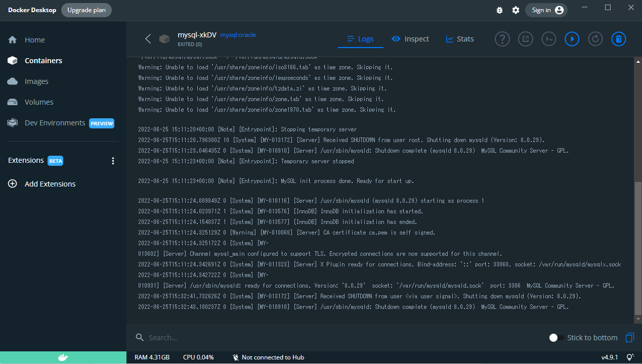This screenshot has width=642, height=364.
Task: Click CPU 0.04% status entry
Action: click(198, 357)
